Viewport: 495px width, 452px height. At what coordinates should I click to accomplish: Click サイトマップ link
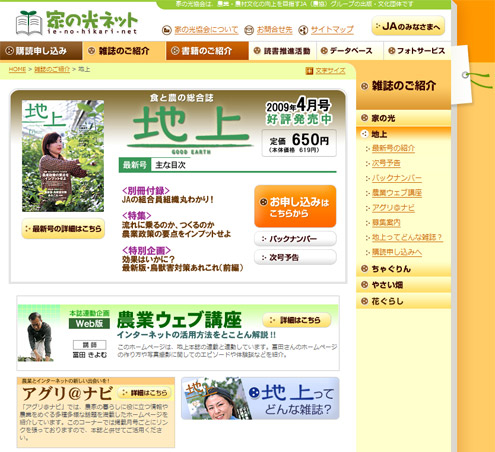332,30
